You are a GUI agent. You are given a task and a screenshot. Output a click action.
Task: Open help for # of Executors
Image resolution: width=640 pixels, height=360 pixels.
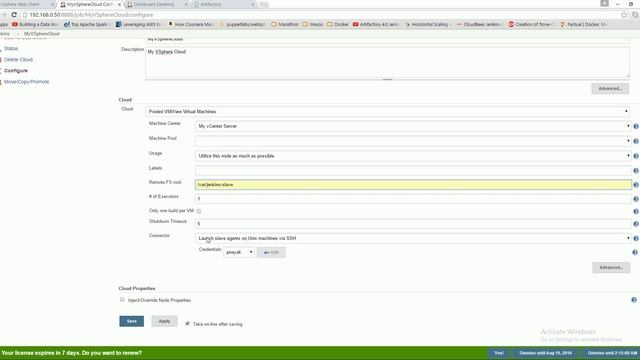point(636,199)
